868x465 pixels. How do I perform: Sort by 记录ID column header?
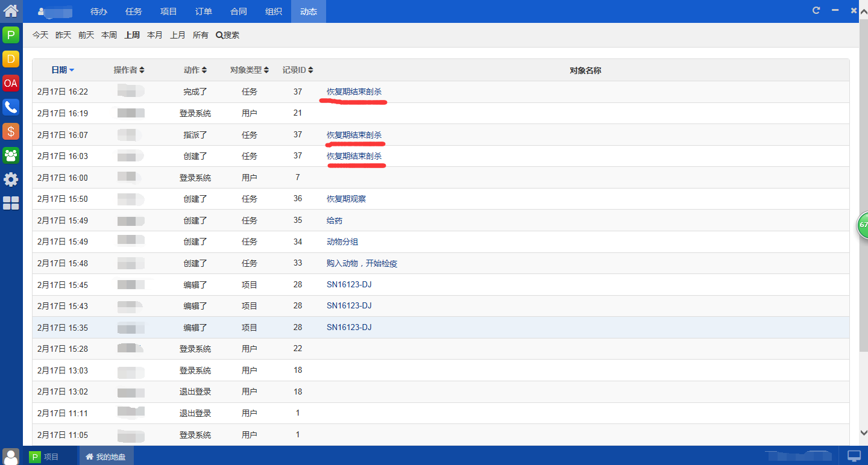click(x=297, y=70)
